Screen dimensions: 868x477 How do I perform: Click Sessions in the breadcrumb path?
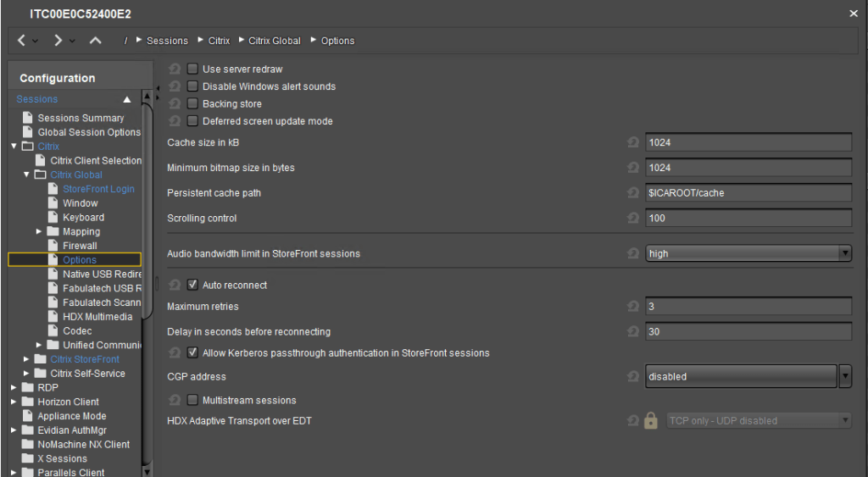click(x=167, y=41)
